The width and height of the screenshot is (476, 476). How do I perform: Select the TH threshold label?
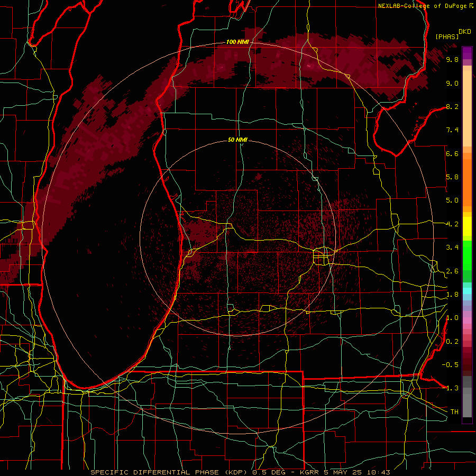coord(454,412)
